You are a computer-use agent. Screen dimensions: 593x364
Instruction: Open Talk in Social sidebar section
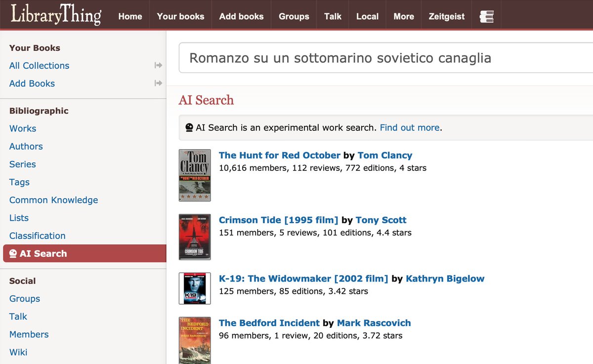(18, 317)
